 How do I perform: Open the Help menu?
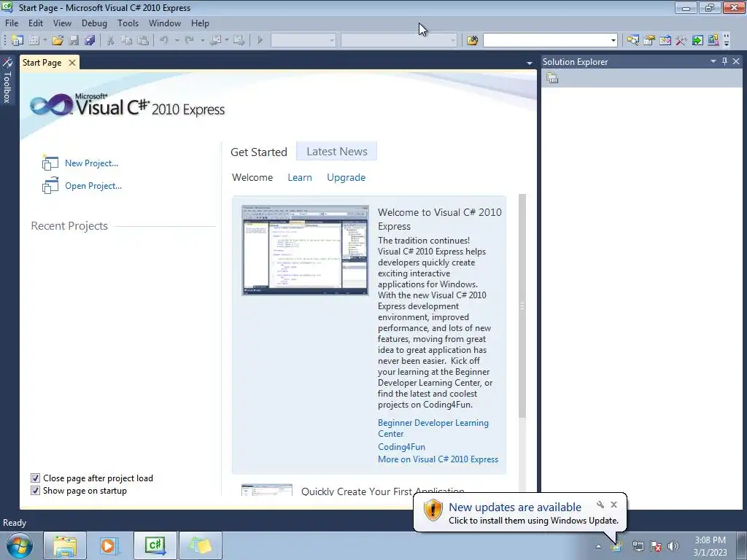[200, 23]
